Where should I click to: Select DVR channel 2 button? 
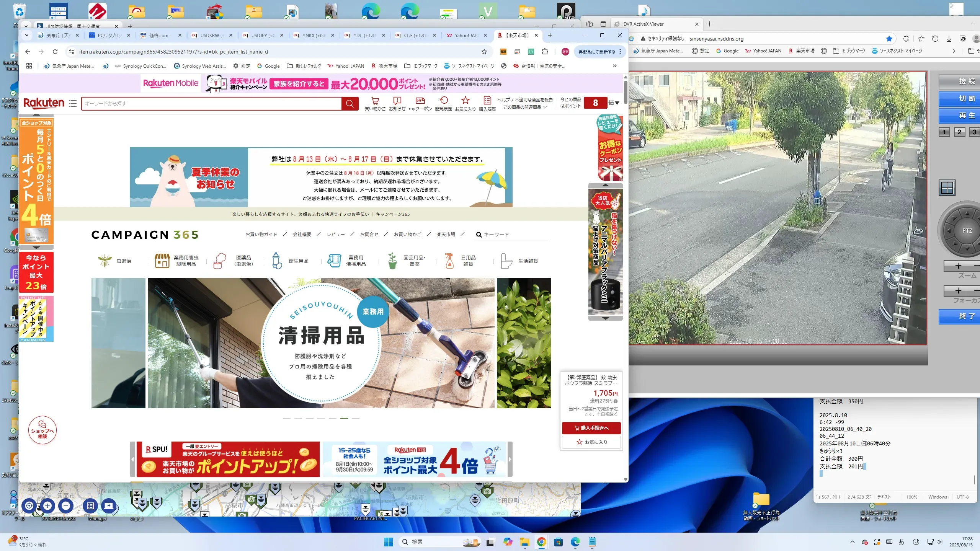point(959,132)
